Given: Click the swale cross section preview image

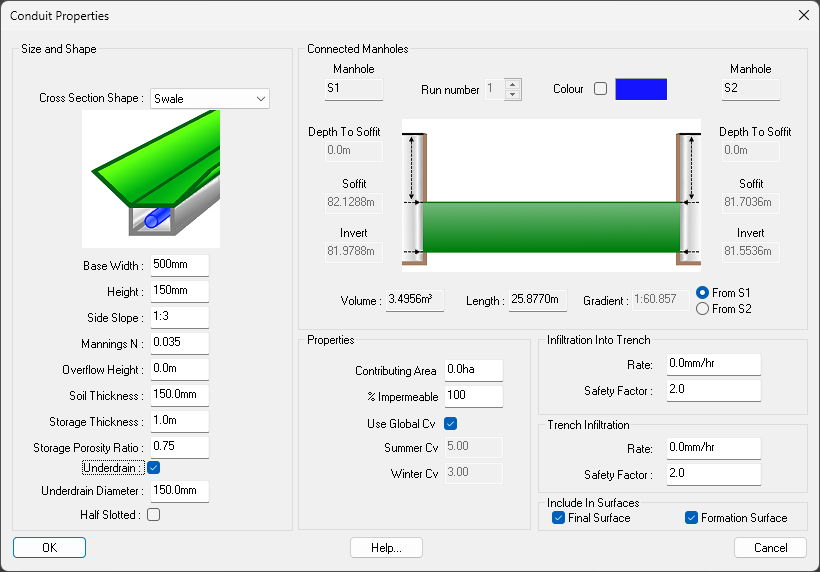Looking at the screenshot, I should tap(151, 178).
